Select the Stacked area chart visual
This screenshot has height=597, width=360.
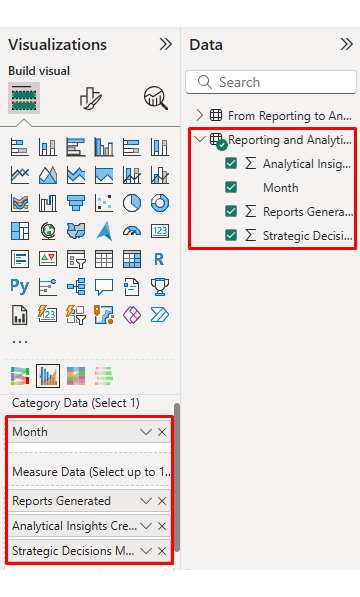pos(76,175)
